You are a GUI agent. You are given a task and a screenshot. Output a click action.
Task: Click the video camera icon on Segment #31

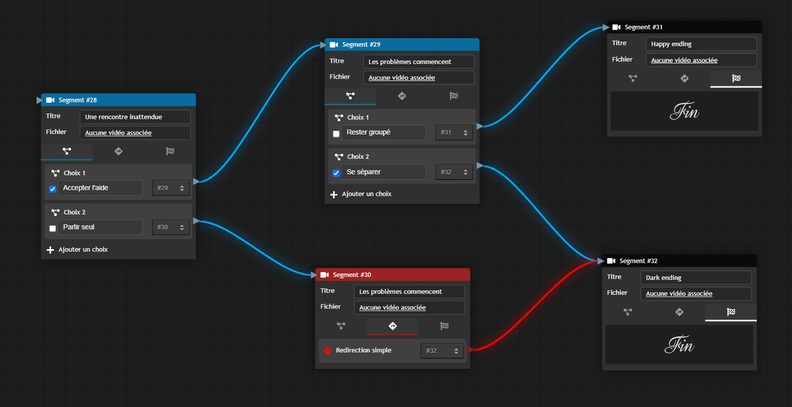(x=617, y=27)
